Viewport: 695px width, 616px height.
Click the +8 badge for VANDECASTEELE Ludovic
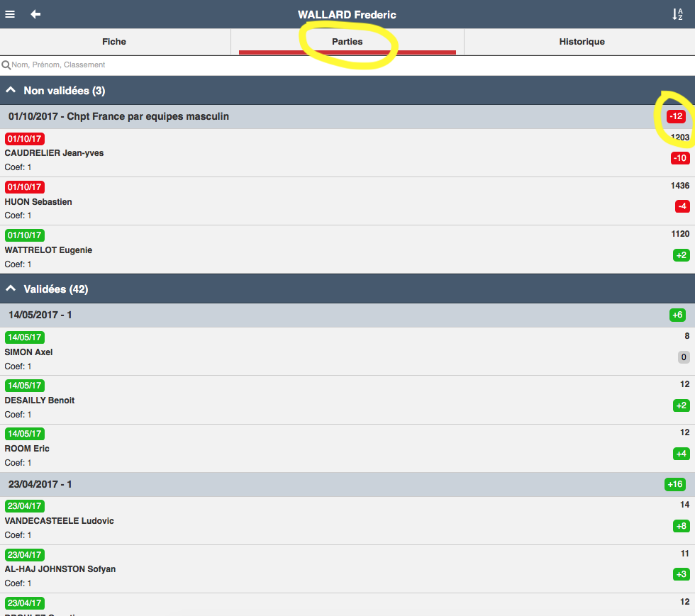(x=682, y=526)
